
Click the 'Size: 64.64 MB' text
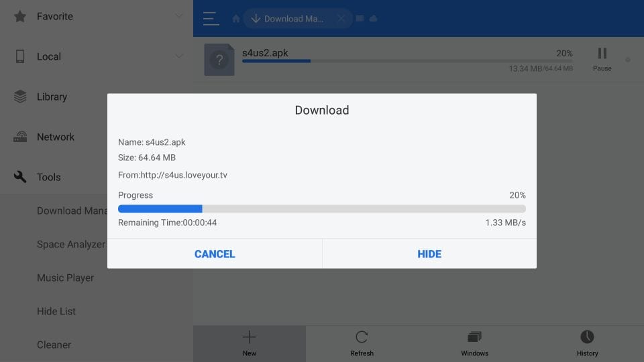point(147,158)
